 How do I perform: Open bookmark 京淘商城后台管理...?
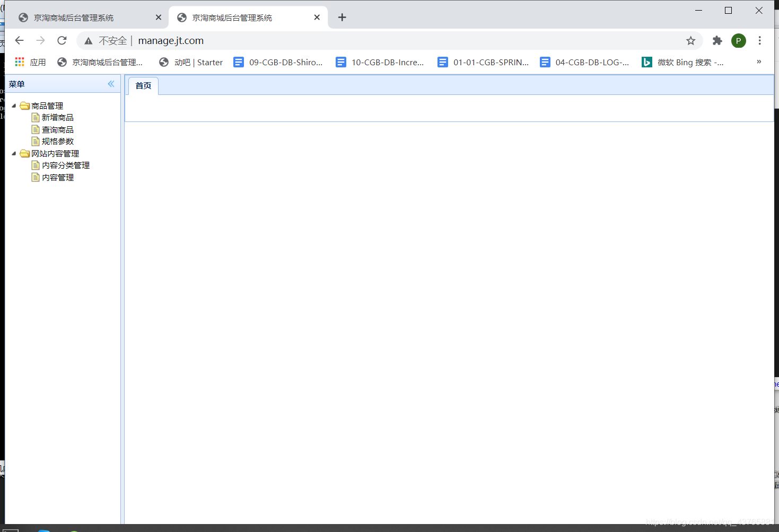(x=100, y=62)
